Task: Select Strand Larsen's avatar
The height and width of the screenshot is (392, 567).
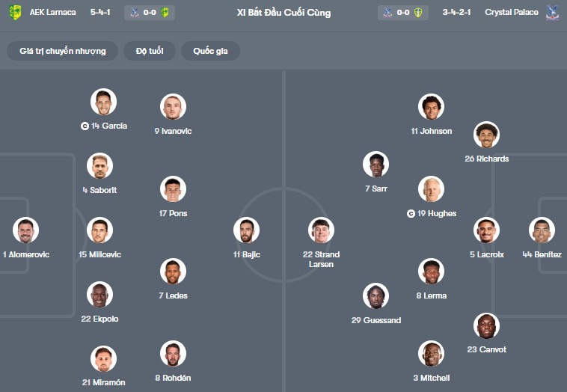Action: pyautogui.click(x=321, y=230)
